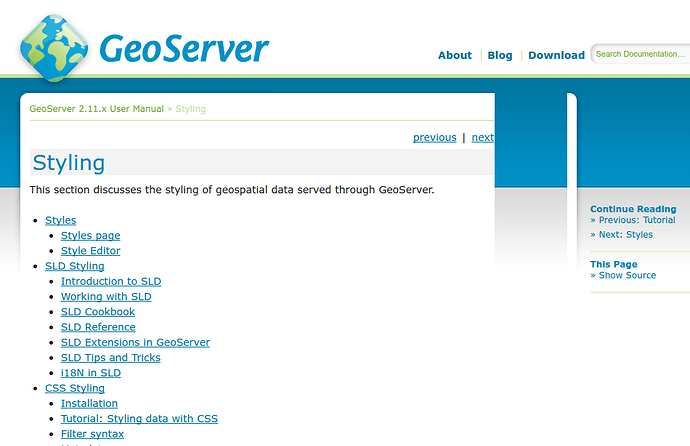This screenshot has height=446, width=690.
Task: Click the This Page sidebar heading
Action: 614,264
